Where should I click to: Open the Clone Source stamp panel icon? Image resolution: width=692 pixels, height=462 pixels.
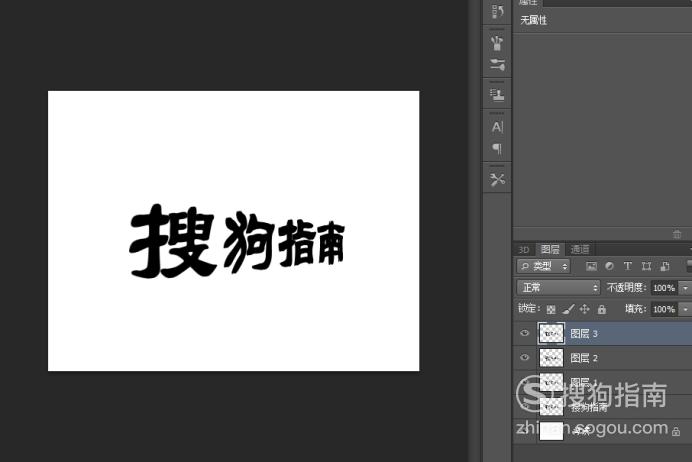[497, 94]
